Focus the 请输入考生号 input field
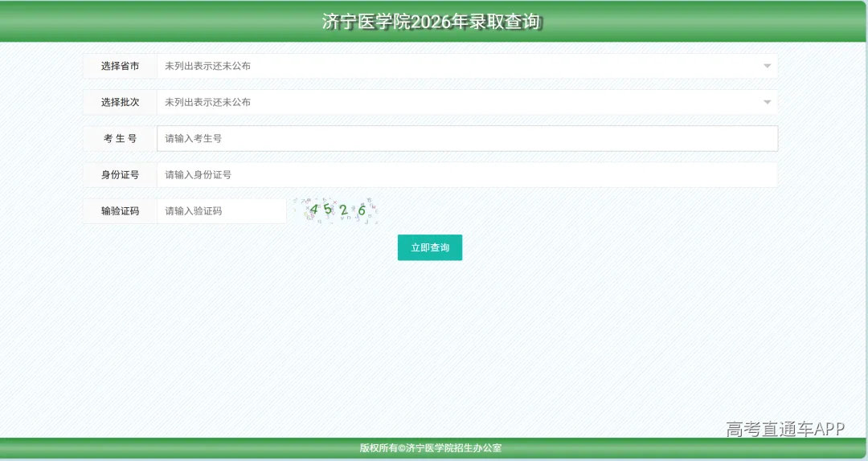The image size is (868, 461). click(x=467, y=138)
